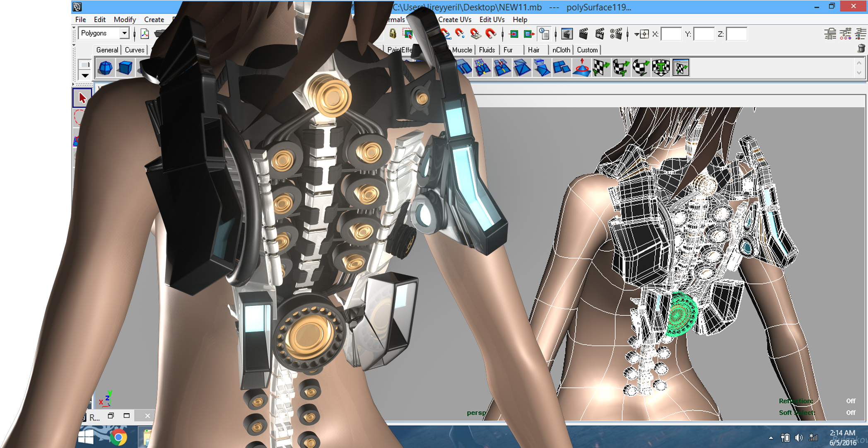Click the shelf tab selector icon above arrow
The width and height of the screenshot is (868, 448).
(84, 65)
